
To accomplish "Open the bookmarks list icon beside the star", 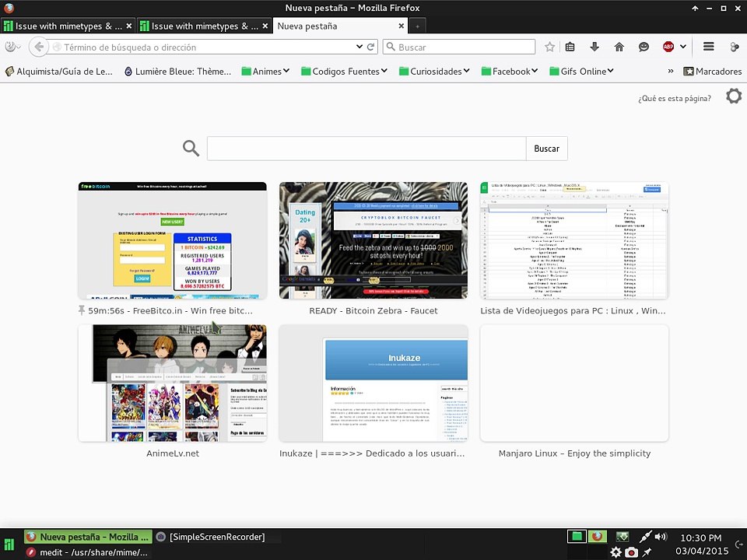I will [x=570, y=47].
